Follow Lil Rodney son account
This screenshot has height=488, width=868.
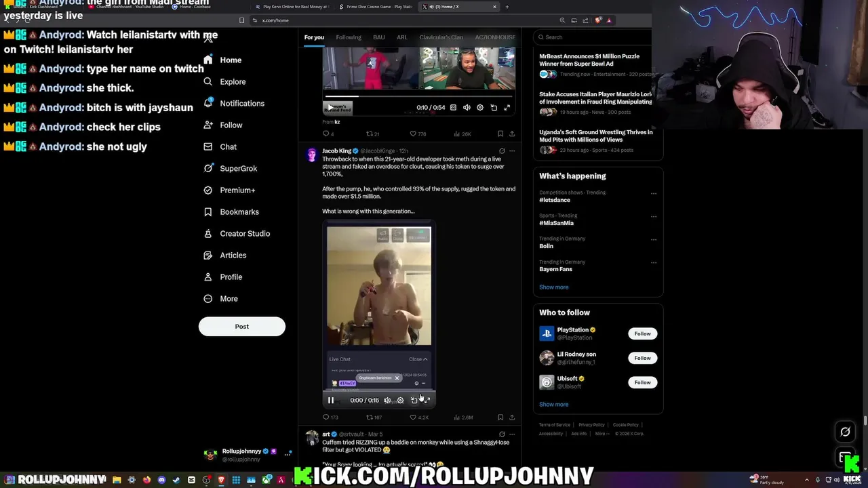(x=642, y=358)
